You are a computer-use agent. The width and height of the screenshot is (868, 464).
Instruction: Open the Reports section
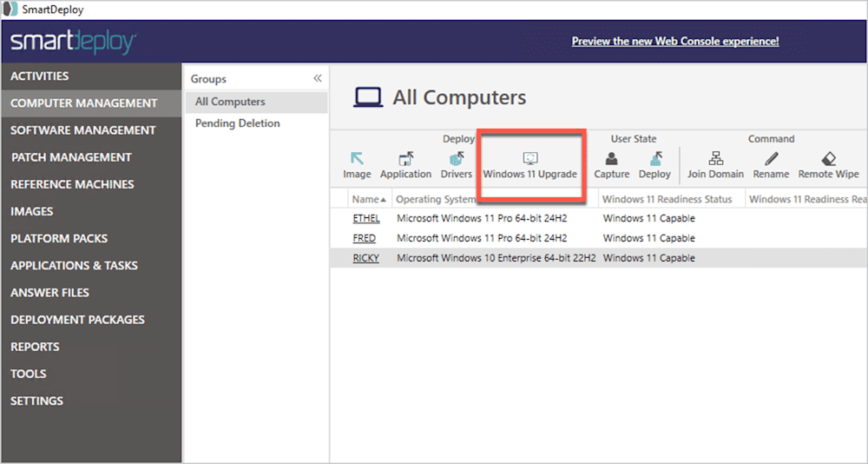coord(91,347)
